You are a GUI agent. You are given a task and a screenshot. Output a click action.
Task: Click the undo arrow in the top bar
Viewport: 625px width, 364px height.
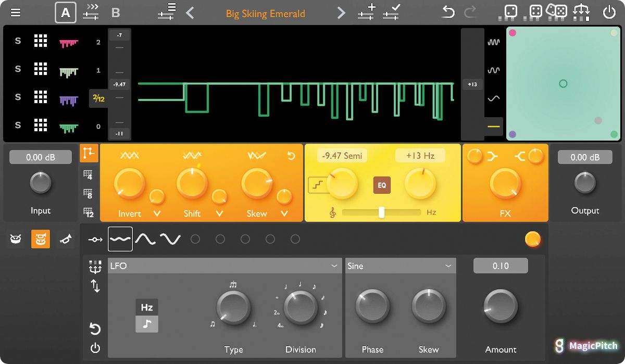[x=447, y=11]
